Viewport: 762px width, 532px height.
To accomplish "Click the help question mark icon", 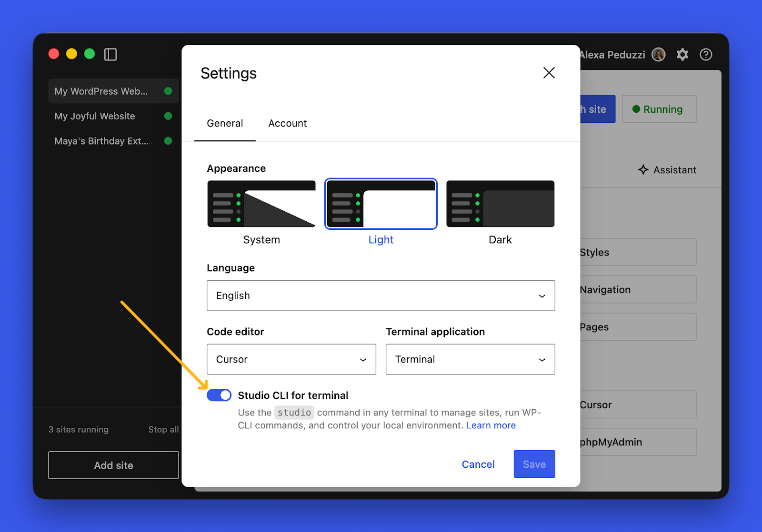I will point(705,54).
